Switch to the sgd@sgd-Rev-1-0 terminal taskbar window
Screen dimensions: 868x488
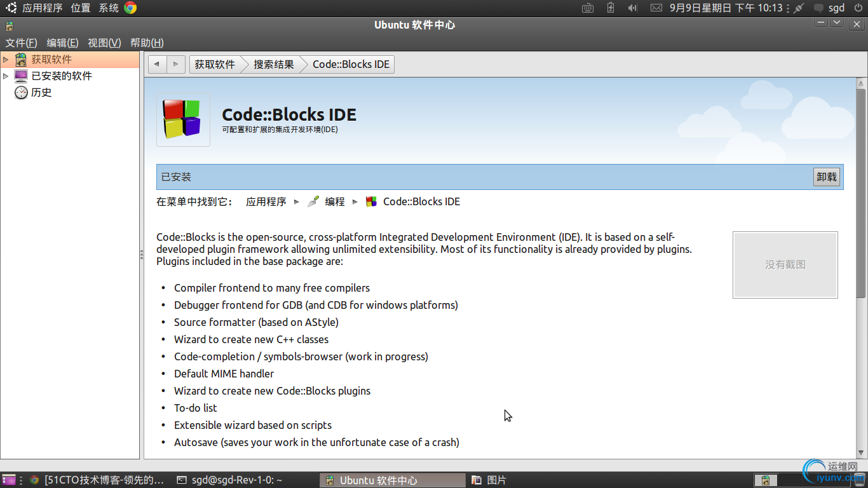coord(229,480)
